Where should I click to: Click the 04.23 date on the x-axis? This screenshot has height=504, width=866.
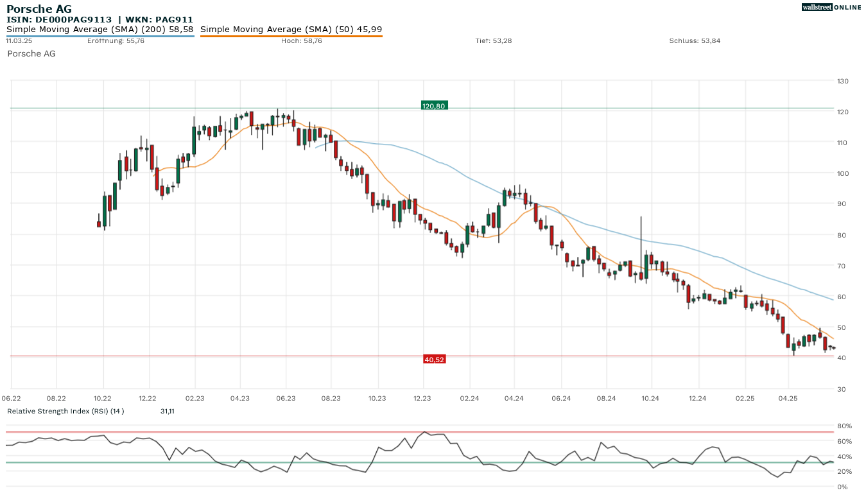[x=239, y=399]
